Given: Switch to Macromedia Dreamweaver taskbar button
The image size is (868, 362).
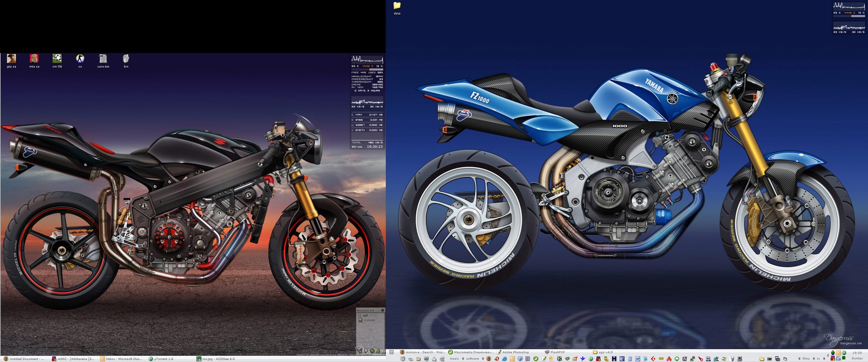Looking at the screenshot, I should coord(471,352).
